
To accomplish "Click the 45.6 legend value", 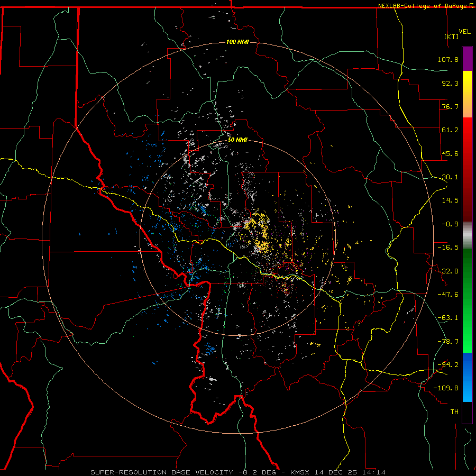I will (450, 153).
